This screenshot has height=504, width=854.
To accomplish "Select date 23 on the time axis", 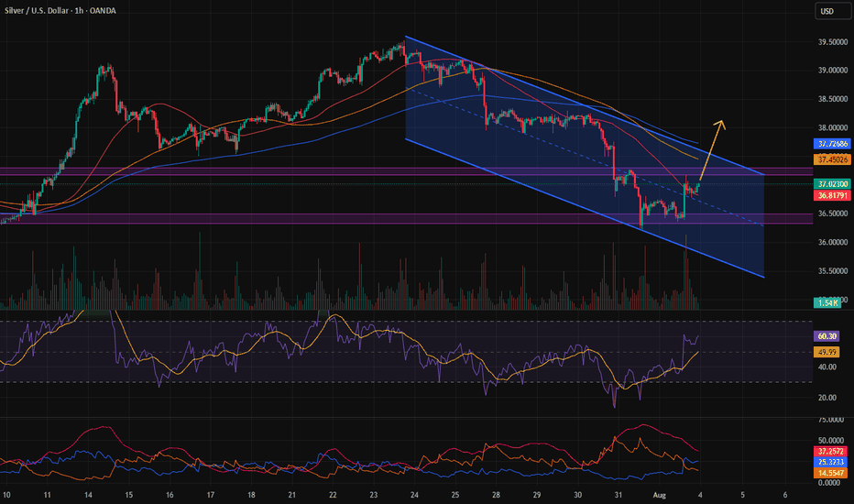I will coord(374,495).
